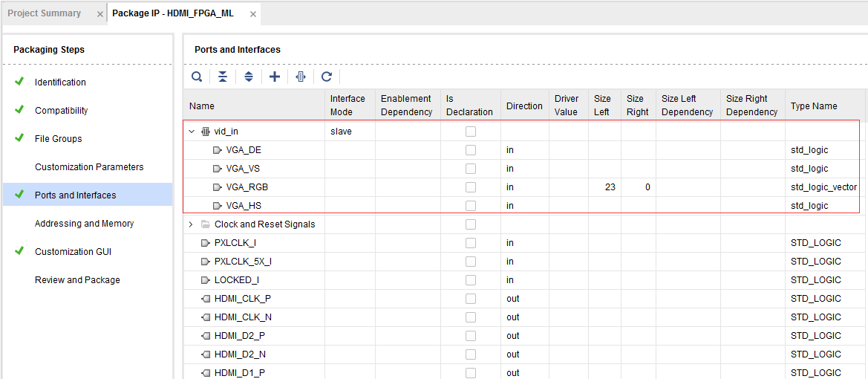Sort by Direction column header
The height and width of the screenshot is (379, 868).
click(524, 106)
